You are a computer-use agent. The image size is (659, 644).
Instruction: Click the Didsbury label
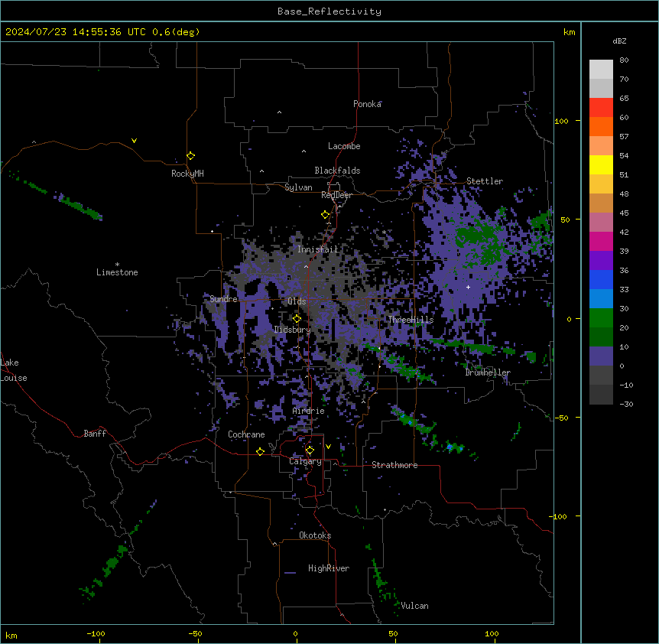click(x=293, y=330)
